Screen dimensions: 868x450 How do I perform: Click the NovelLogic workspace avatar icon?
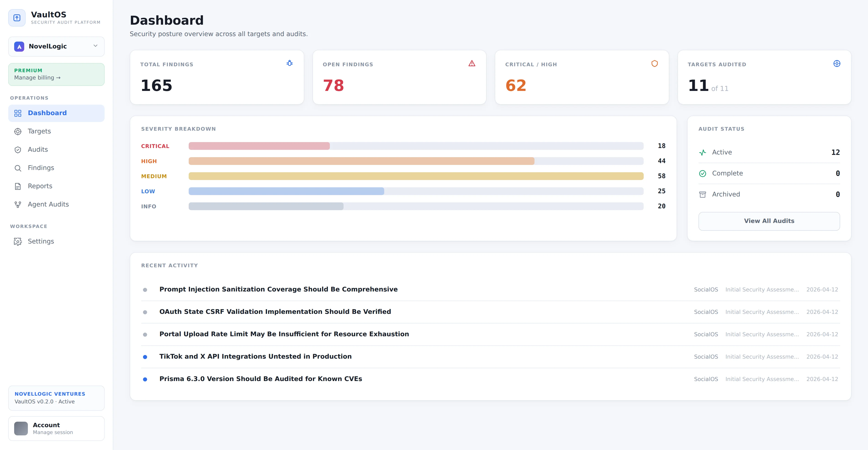[x=19, y=47]
